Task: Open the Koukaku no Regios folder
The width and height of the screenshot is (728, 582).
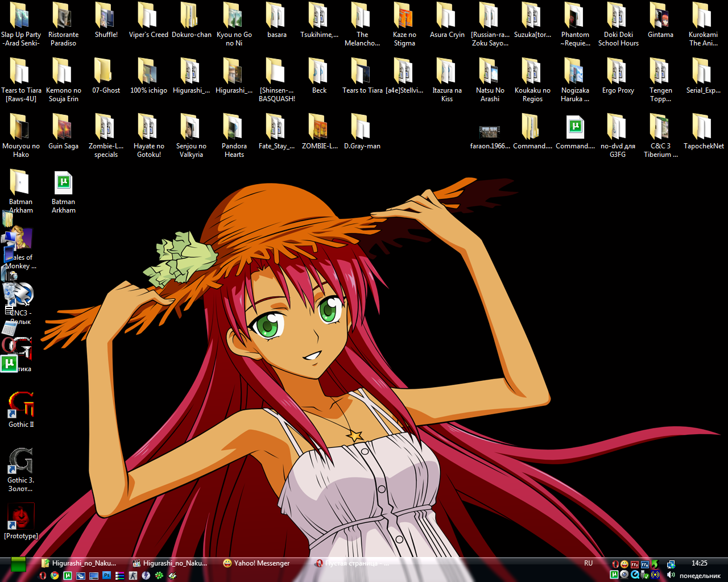Action: coord(532,80)
